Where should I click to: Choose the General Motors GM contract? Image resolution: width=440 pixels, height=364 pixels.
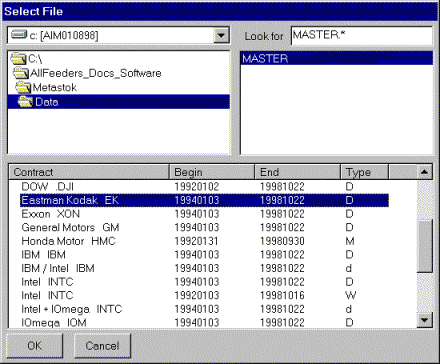204,227
